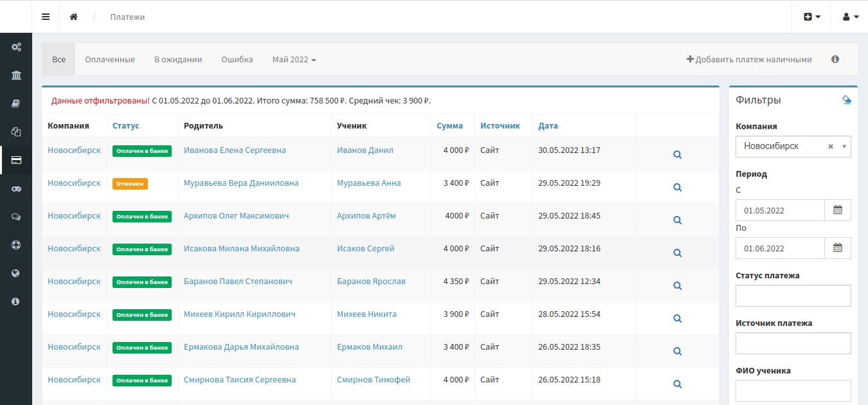The image size is (868, 405).
Task: Go to home via house icon
Action: pyautogui.click(x=74, y=17)
